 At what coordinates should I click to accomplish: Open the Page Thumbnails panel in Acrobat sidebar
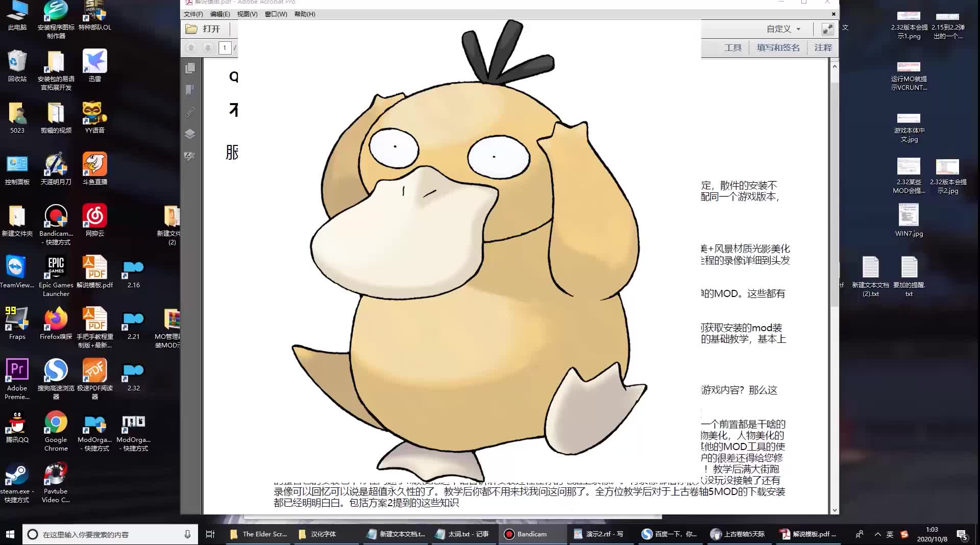tap(190, 68)
